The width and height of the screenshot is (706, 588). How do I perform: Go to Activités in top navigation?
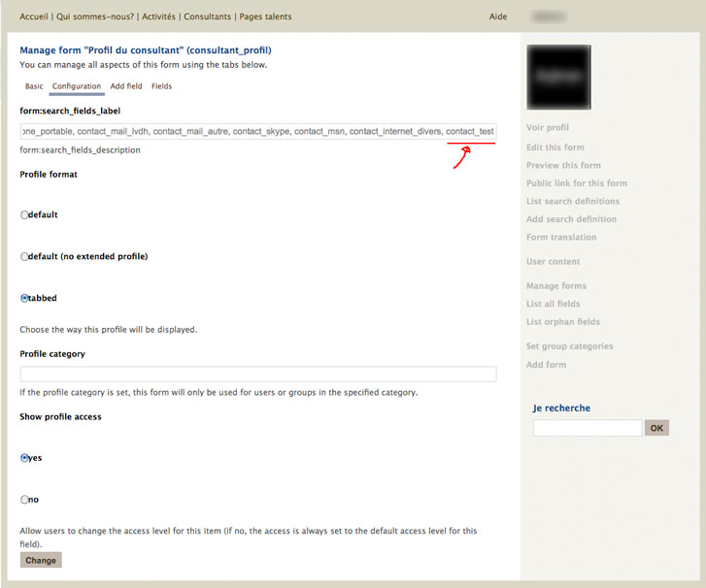158,16
